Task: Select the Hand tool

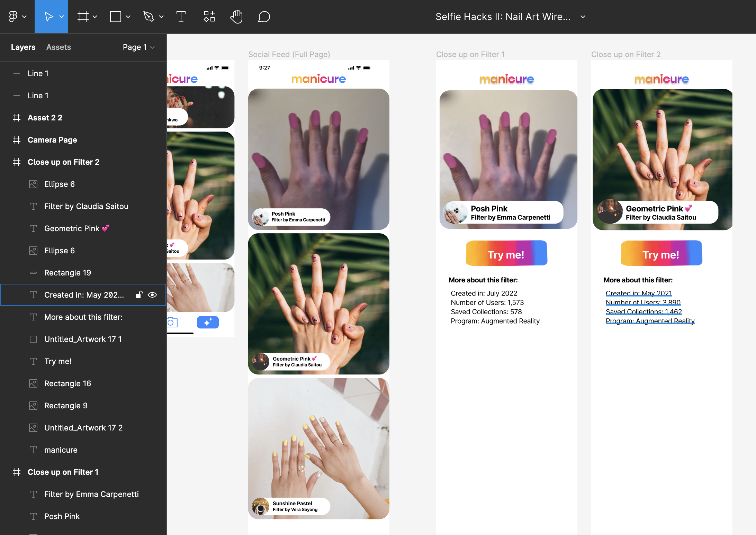Action: [236, 16]
